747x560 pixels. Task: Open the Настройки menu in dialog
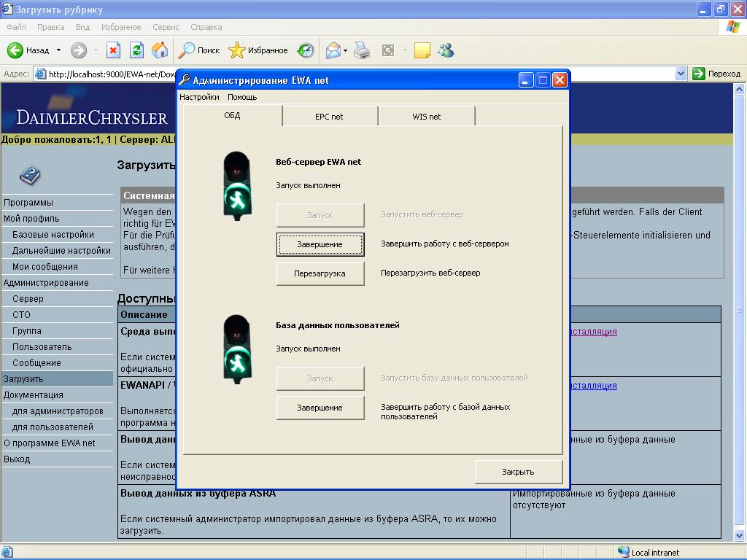[199, 97]
